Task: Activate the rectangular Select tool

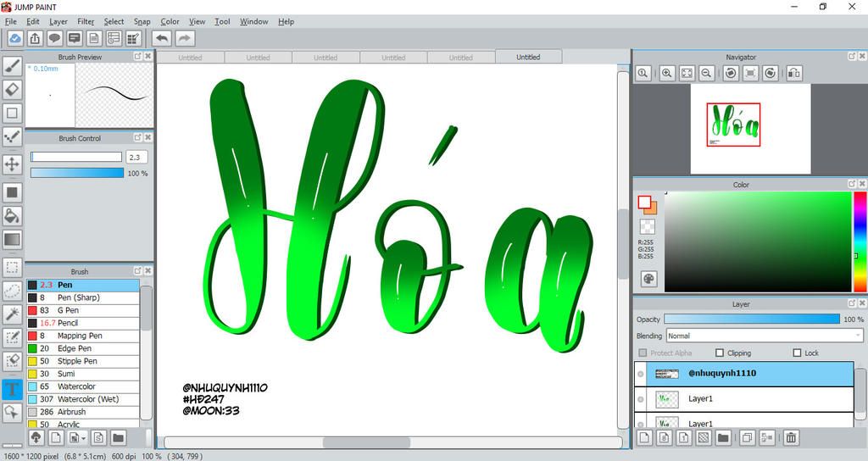Action: click(12, 268)
